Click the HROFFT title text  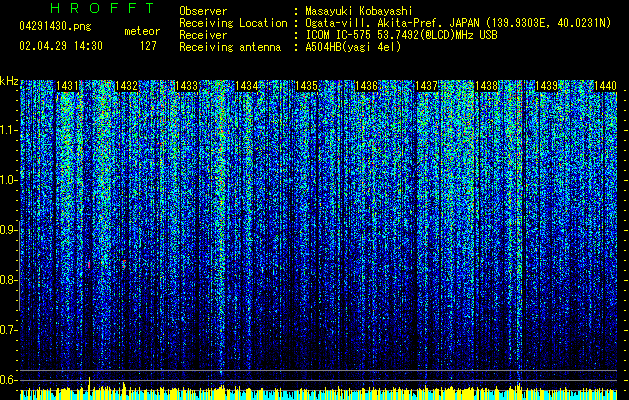tap(103, 8)
